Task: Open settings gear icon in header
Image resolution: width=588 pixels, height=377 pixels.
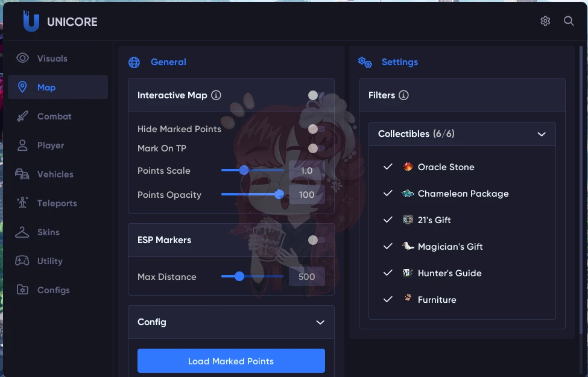Action: coord(545,21)
